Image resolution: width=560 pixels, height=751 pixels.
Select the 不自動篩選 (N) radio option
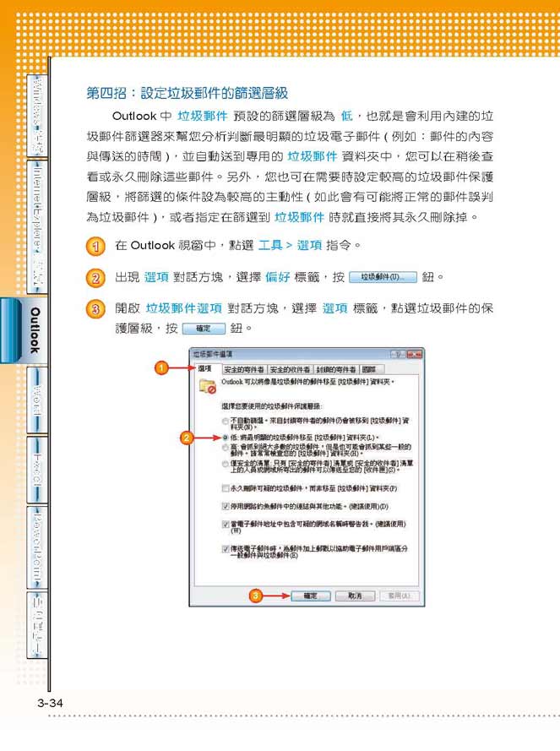(226, 421)
